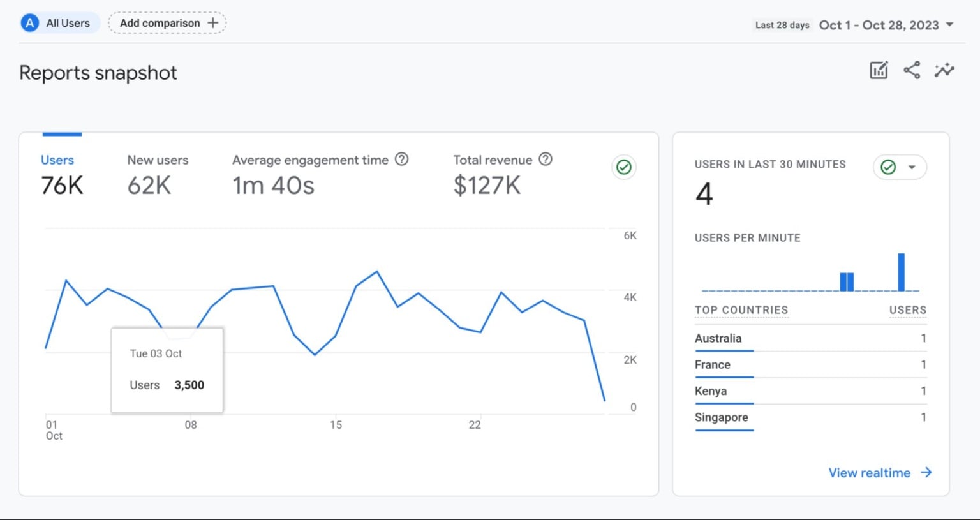Click the All Users avatar icon
Image resolution: width=980 pixels, height=520 pixels.
click(x=29, y=22)
